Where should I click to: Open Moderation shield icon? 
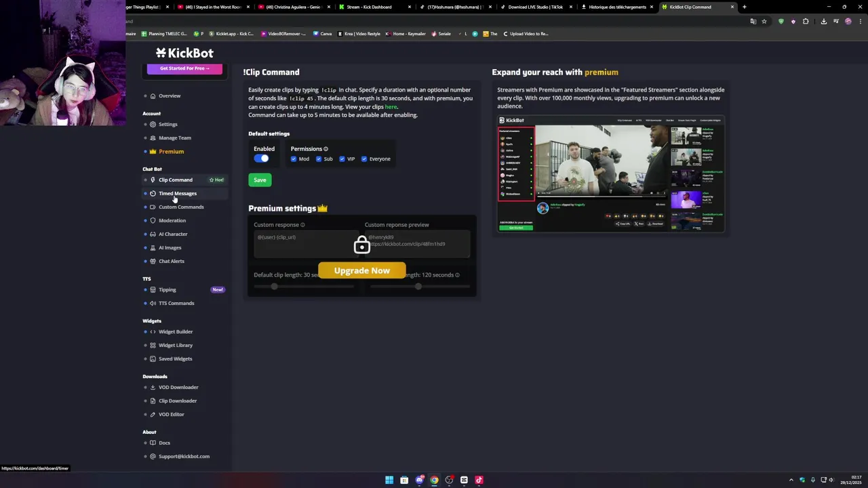click(153, 220)
